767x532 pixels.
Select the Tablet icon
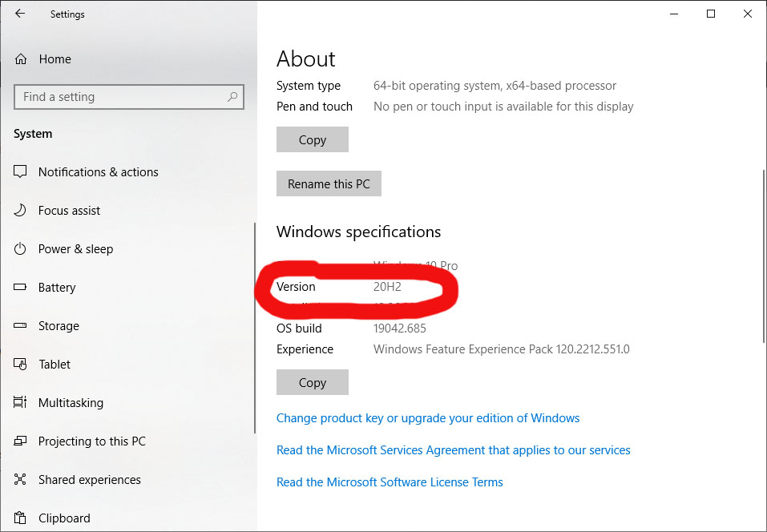pos(20,365)
